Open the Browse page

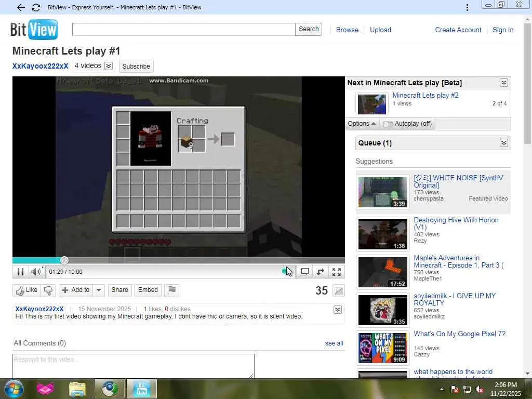347,30
